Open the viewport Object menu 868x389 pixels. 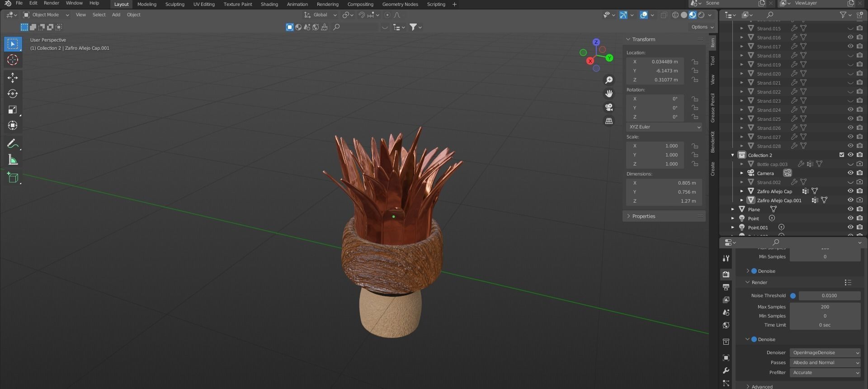coord(134,15)
